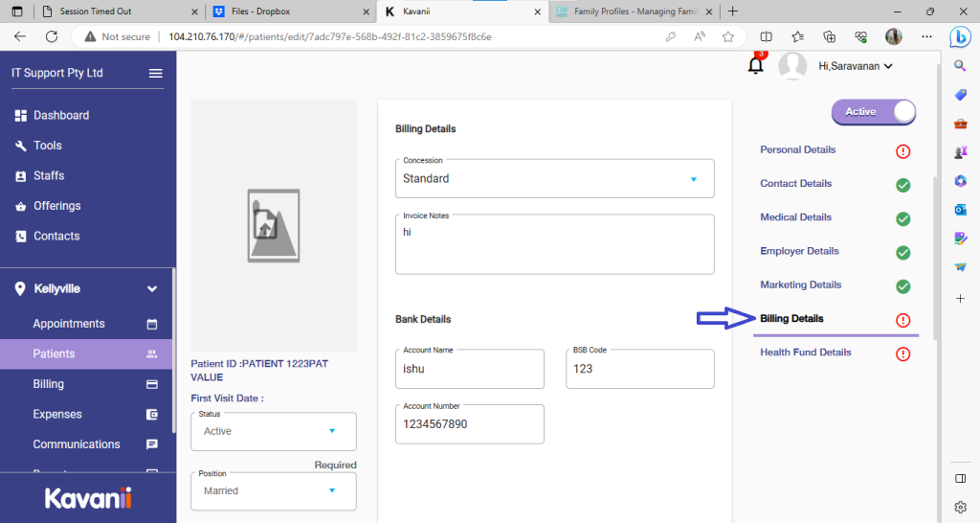Screen dimensions: 980x523
Task: Open Billing in the sidebar
Action: click(49, 384)
